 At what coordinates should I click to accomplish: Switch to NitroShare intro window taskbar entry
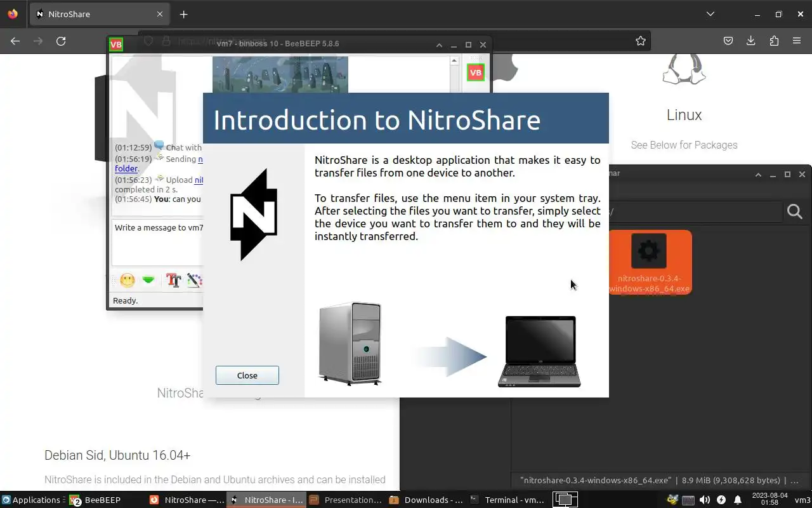[x=267, y=500]
